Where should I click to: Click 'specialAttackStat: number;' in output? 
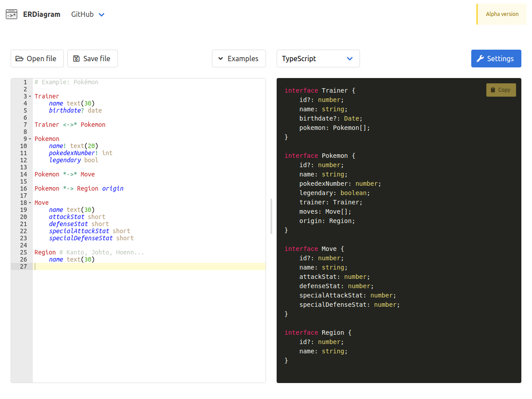[348, 295]
